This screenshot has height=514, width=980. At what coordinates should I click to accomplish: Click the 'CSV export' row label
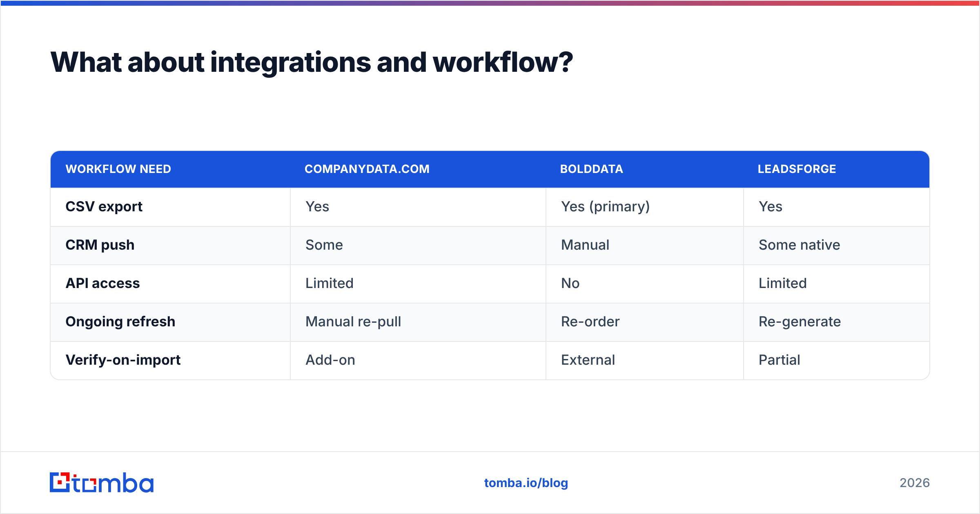pos(104,206)
